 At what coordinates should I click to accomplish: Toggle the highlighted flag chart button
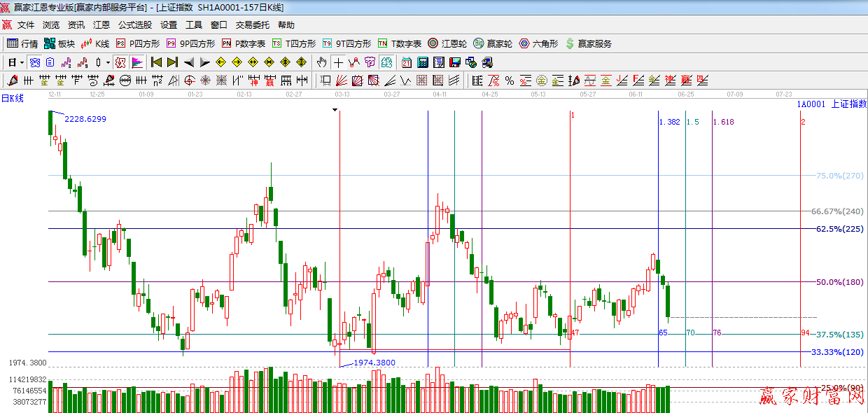[x=136, y=62]
